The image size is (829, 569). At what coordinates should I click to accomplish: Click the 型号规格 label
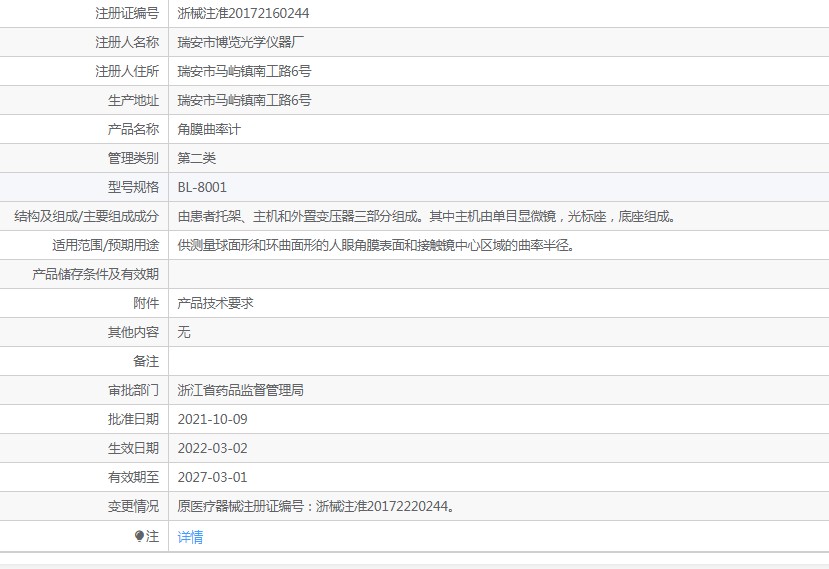coord(133,187)
